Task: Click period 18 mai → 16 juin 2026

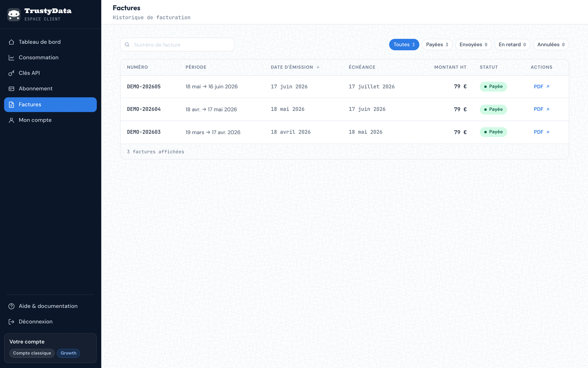Action: (x=212, y=87)
